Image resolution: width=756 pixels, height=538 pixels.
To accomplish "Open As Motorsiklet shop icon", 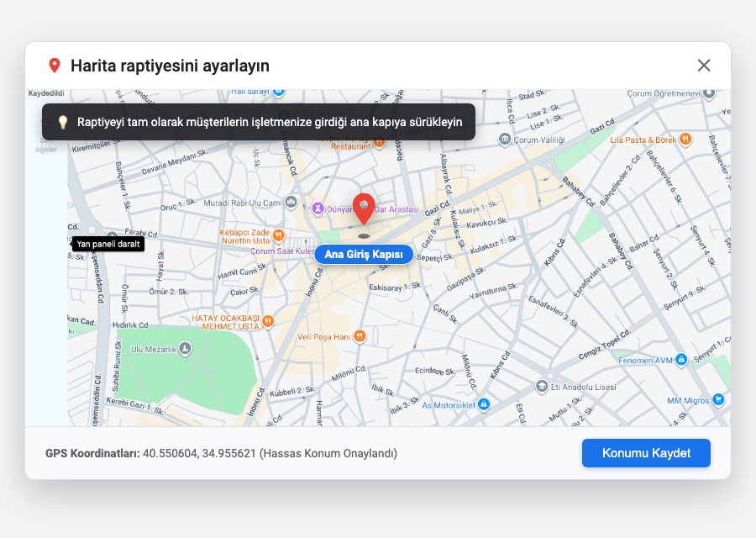I will pos(484,404).
